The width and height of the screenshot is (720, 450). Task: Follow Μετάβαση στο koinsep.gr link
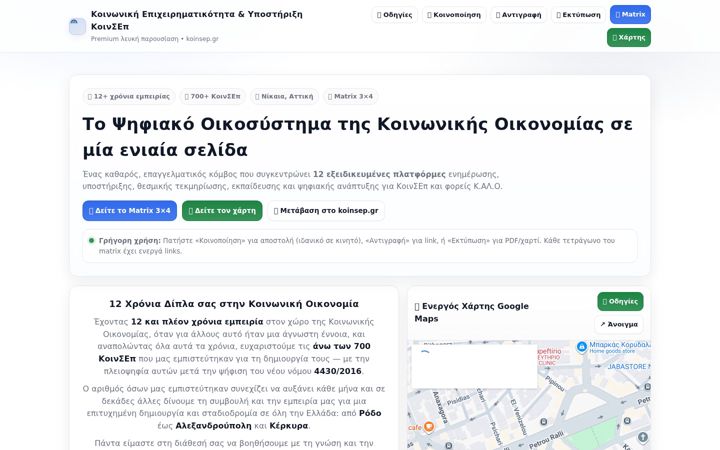click(x=326, y=211)
